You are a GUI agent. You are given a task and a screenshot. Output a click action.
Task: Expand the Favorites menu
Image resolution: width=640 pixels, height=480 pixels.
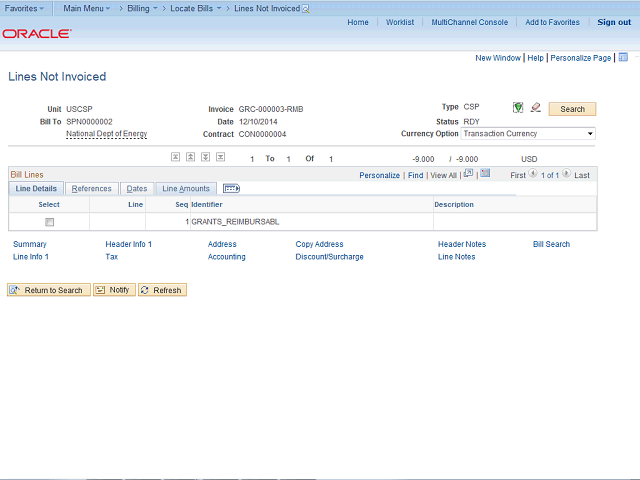click(x=24, y=8)
